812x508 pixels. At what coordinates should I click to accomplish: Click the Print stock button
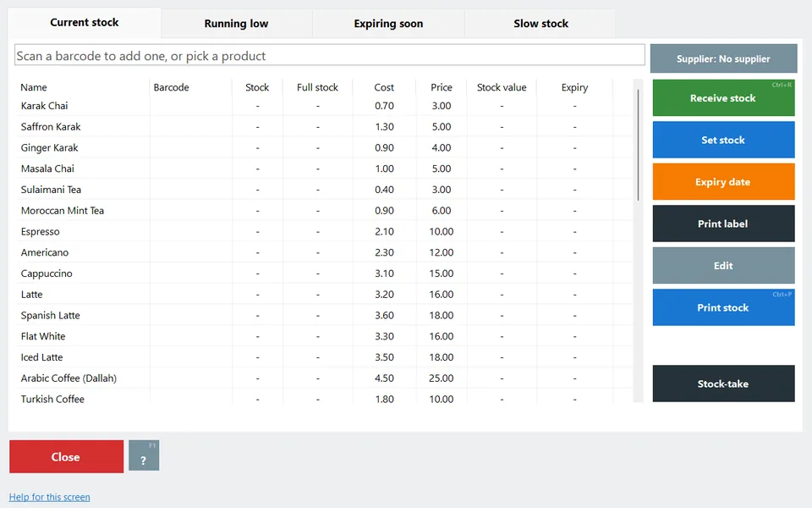tap(723, 307)
